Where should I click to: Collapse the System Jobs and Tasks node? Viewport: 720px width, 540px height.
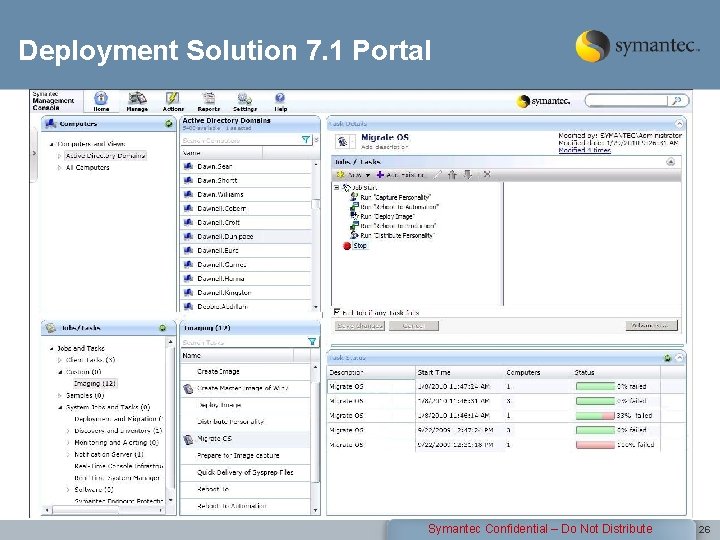coord(60,407)
